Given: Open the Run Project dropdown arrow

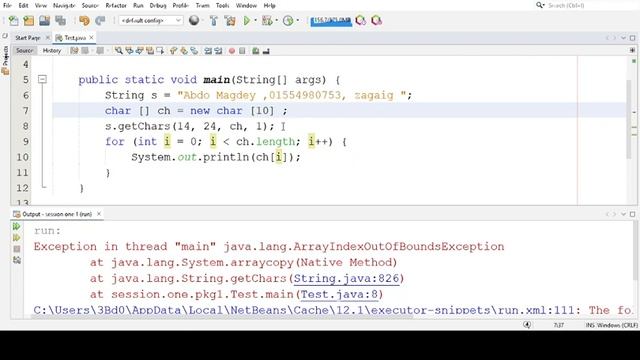Looking at the screenshot, I should 256,20.
